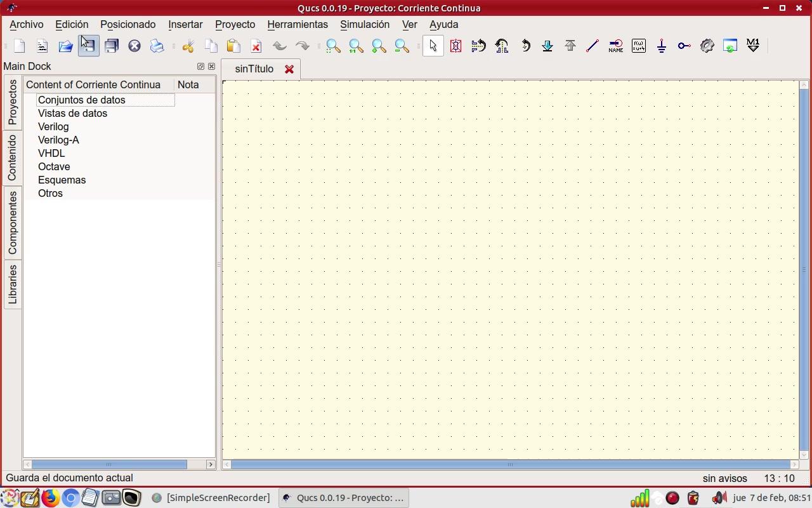This screenshot has width=812, height=508.
Task: Click the Simulate gear icon
Action: [707, 46]
